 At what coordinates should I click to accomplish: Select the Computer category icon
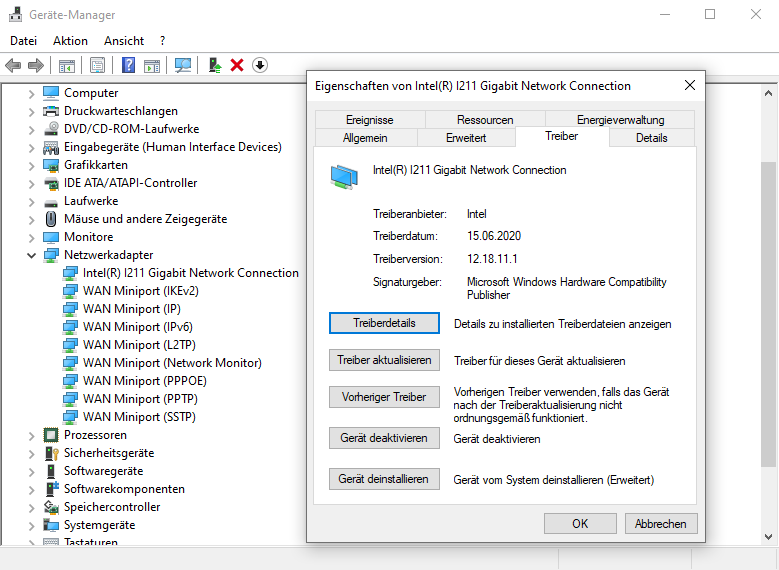[51, 93]
